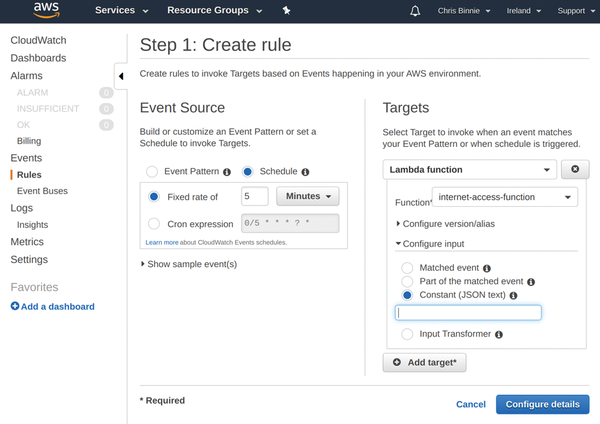Go to the AWS home logo

[46, 10]
